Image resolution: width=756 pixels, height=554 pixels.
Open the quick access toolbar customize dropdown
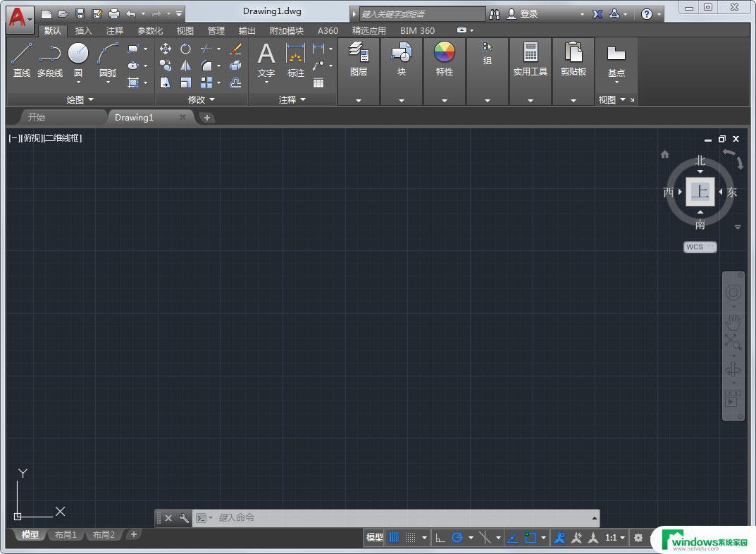pyautogui.click(x=179, y=14)
